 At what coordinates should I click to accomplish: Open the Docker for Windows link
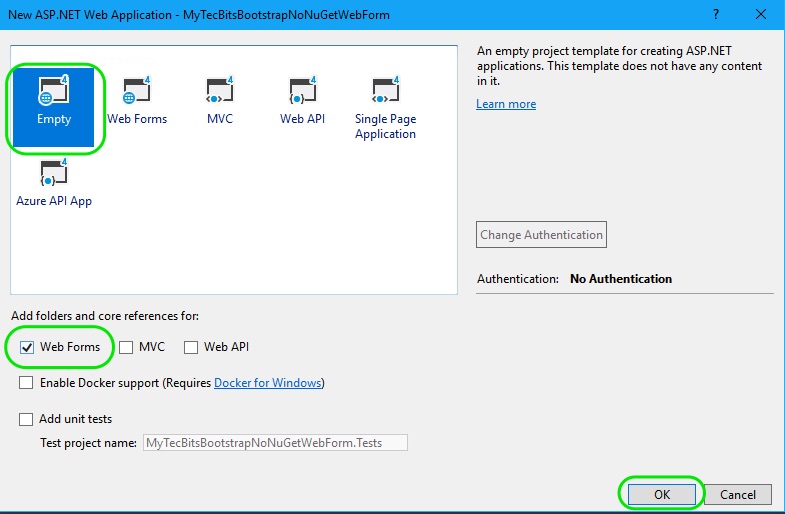[x=267, y=383]
